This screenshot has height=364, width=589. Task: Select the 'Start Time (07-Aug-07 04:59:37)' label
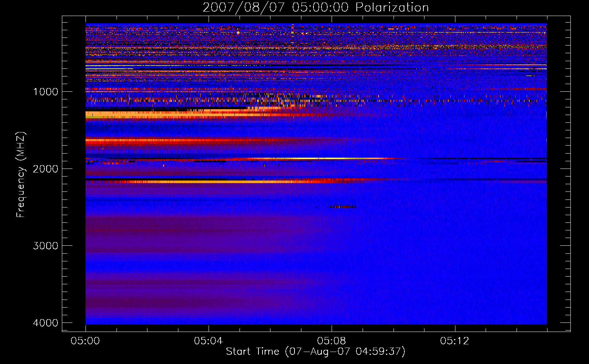click(316, 352)
